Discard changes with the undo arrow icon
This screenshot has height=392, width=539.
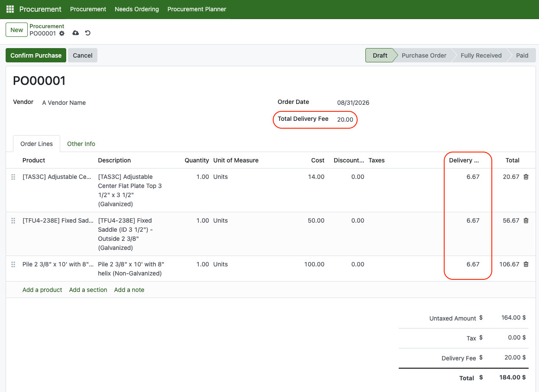[88, 33]
